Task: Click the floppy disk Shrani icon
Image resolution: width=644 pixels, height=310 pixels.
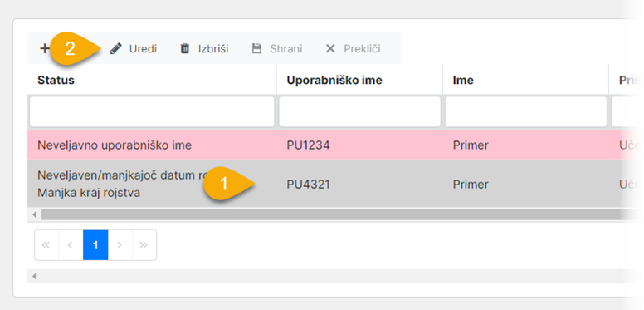Action: pyautogui.click(x=256, y=49)
